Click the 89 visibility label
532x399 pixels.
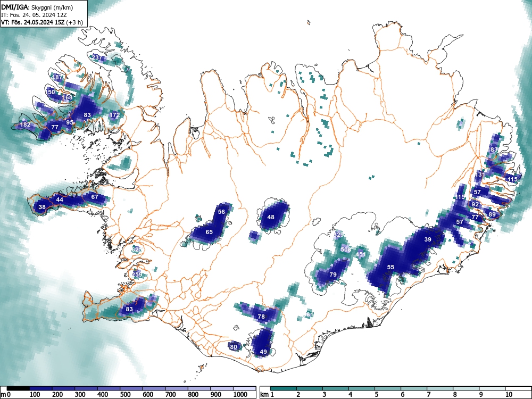click(x=492, y=214)
